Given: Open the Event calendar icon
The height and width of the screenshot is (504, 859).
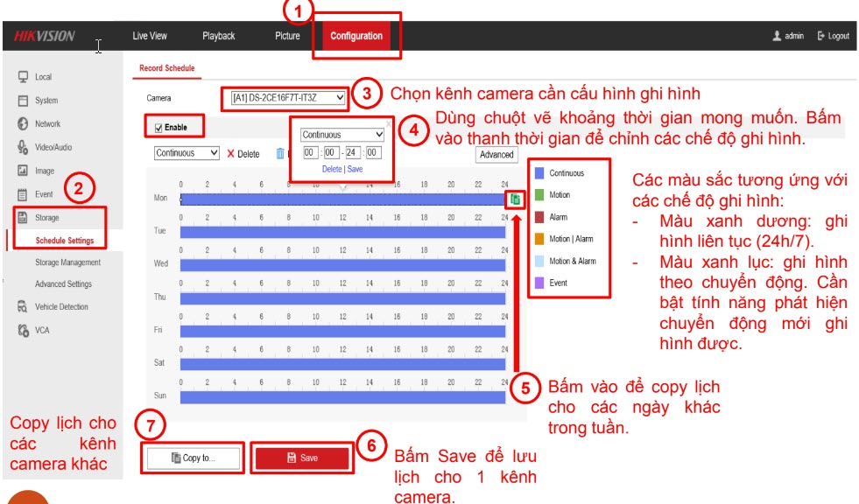Looking at the screenshot, I should [23, 194].
